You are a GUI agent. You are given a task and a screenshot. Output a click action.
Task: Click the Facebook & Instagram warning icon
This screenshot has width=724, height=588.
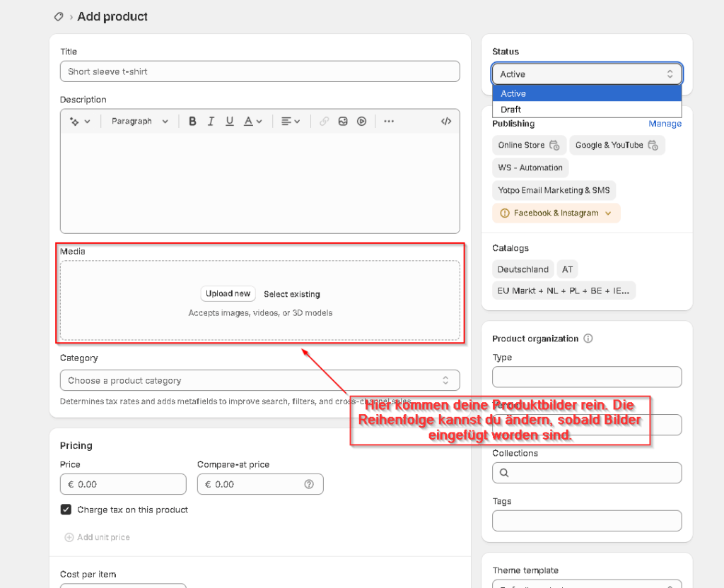[x=505, y=213]
